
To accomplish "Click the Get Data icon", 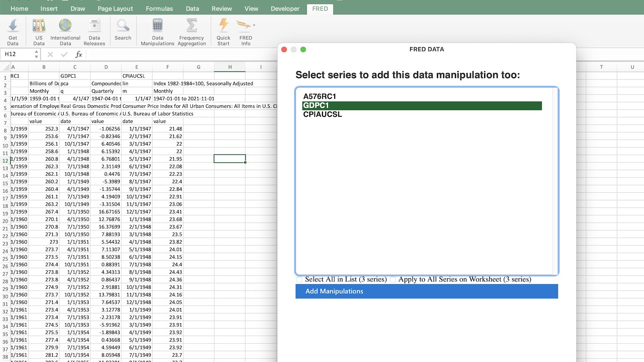I will [13, 26].
